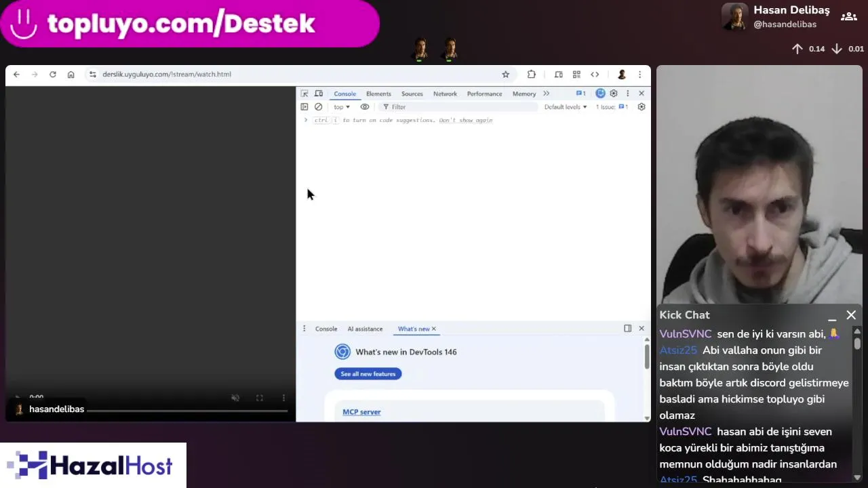Viewport: 868px width, 488px height.
Task: Close the Kick Chat panel
Action: (851, 315)
